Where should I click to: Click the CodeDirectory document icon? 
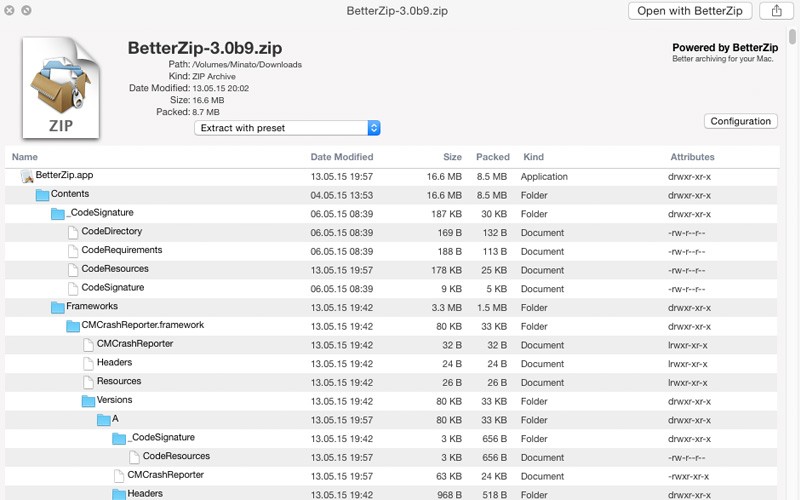[73, 232]
